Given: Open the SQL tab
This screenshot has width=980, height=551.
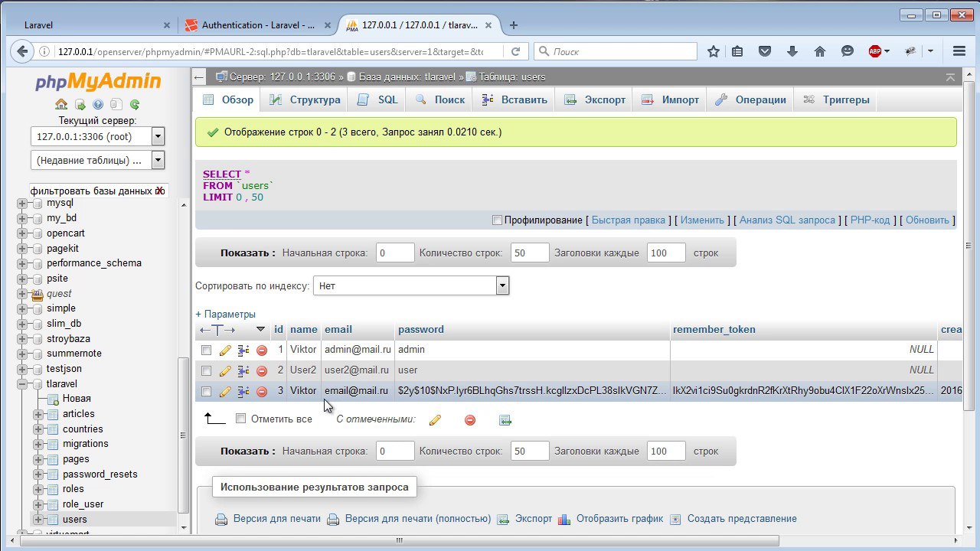Looking at the screenshot, I should (377, 99).
